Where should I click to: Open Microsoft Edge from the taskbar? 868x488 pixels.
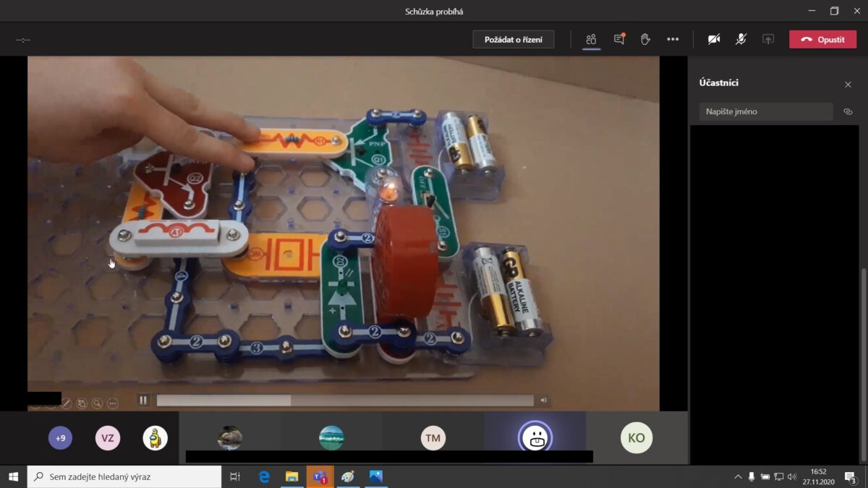pyautogui.click(x=264, y=476)
